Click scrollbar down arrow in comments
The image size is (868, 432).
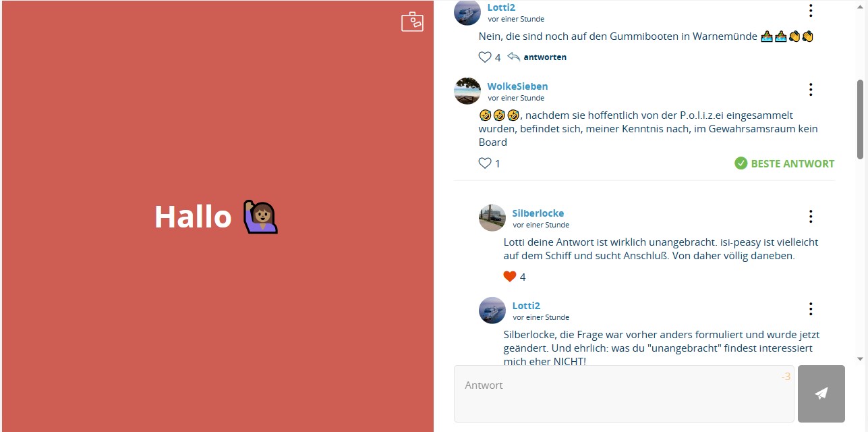tap(860, 359)
